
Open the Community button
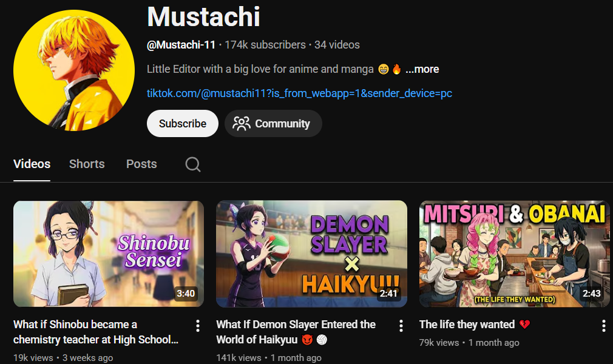click(273, 124)
